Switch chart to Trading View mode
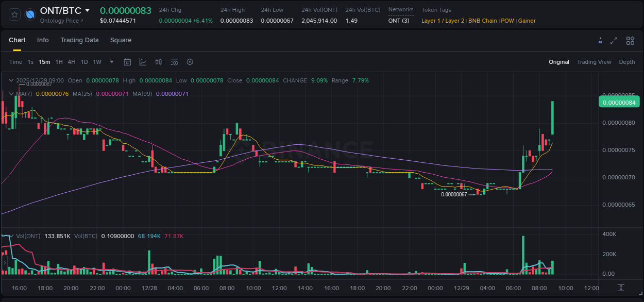This screenshot has width=644, height=302. pos(594,62)
